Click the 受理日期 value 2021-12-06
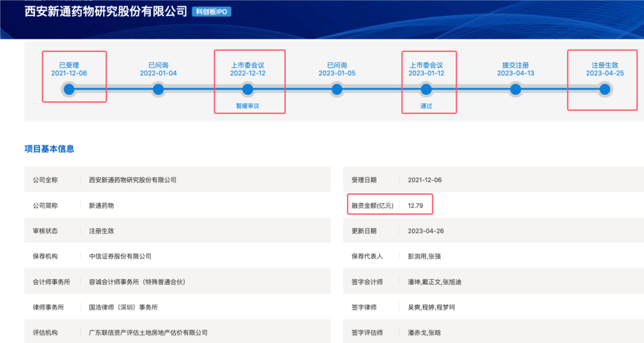 (x=425, y=180)
